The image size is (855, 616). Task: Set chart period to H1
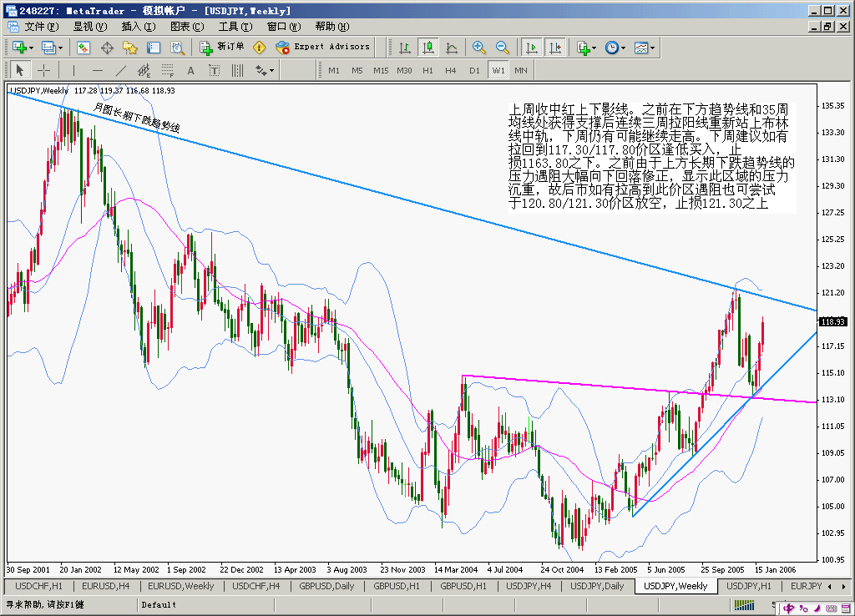[427, 70]
